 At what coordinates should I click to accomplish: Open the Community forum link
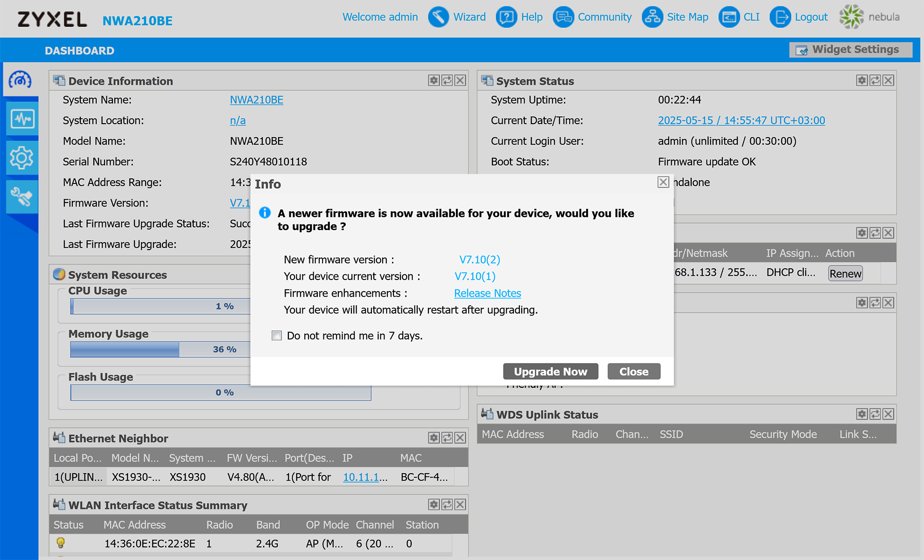[x=592, y=17]
